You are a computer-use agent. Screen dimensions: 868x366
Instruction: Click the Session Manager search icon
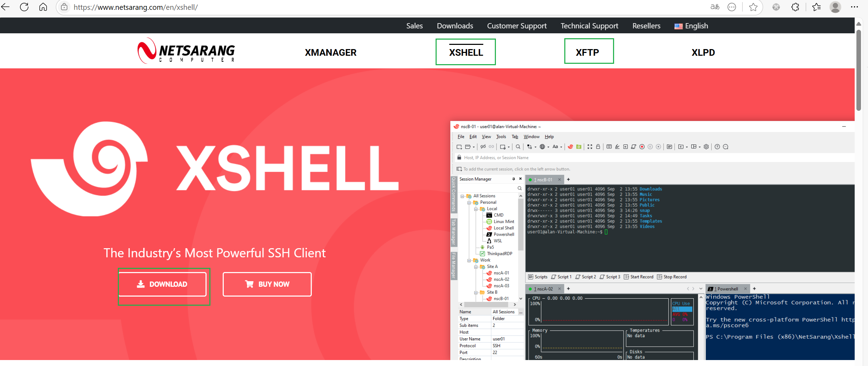520,188
